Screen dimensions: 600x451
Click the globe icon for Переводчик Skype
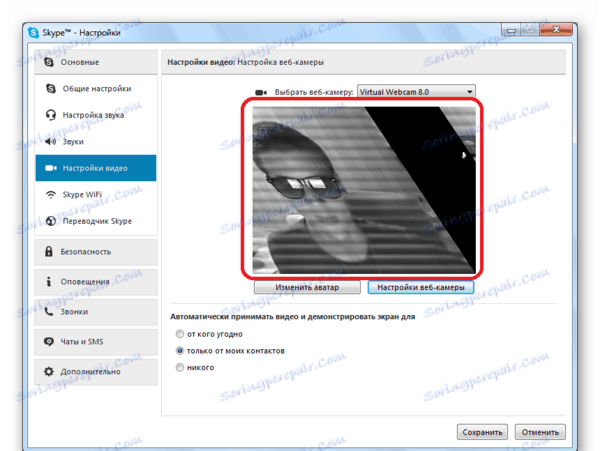point(51,221)
